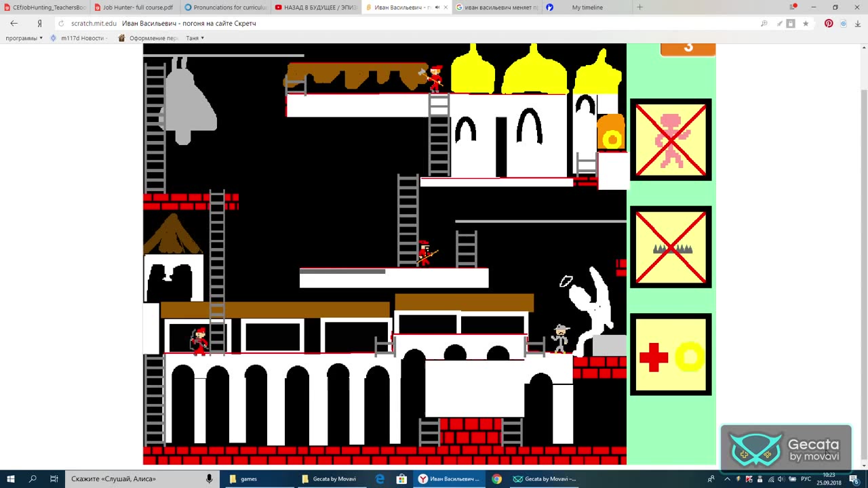Click the scratch.mit.edu address bar
868x488 pixels.
407,23
